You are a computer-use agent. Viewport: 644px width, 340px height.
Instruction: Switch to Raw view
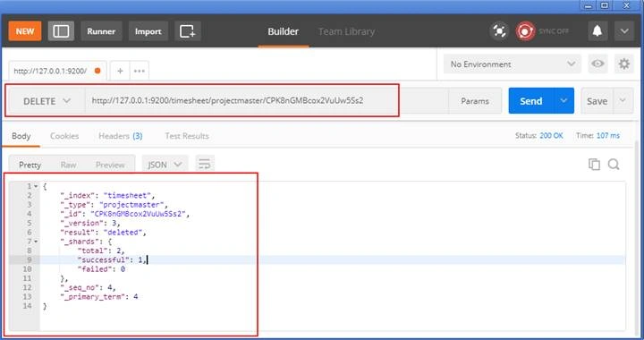pos(68,165)
